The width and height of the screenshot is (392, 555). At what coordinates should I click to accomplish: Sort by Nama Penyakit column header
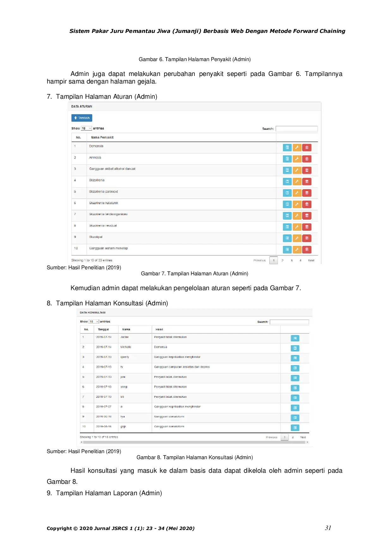point(102,137)
